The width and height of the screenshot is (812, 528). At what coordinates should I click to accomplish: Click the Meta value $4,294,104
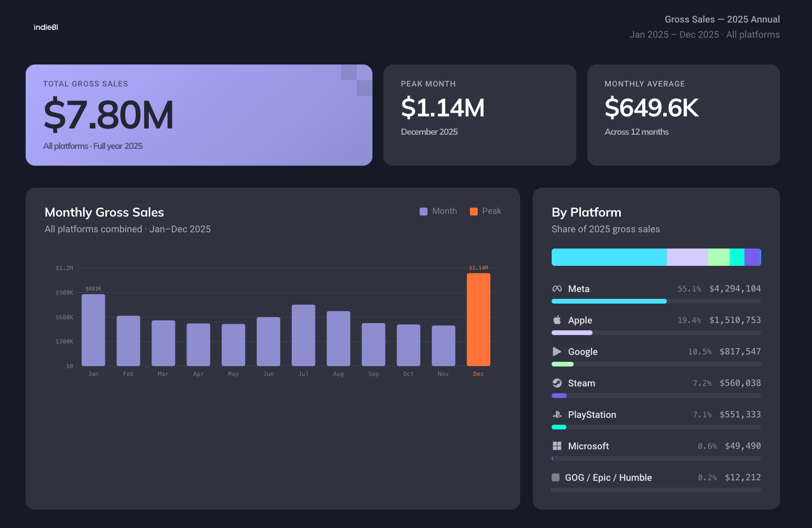735,288
